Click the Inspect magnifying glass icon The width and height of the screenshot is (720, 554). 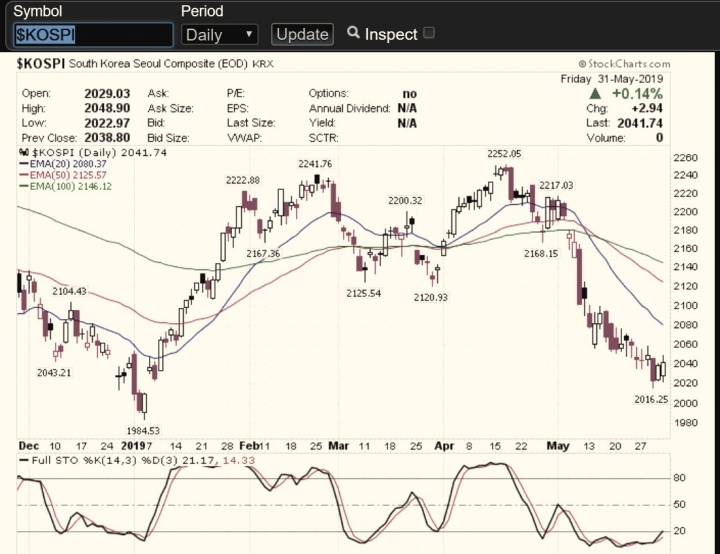(353, 33)
